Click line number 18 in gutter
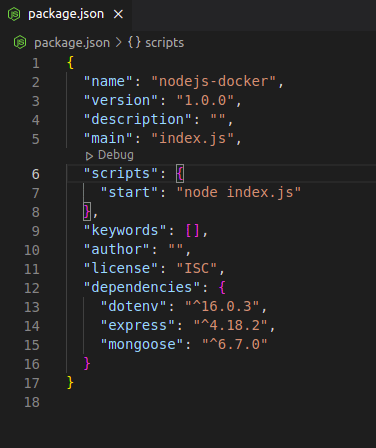Screen dimensions: 376x448 coord(32,402)
